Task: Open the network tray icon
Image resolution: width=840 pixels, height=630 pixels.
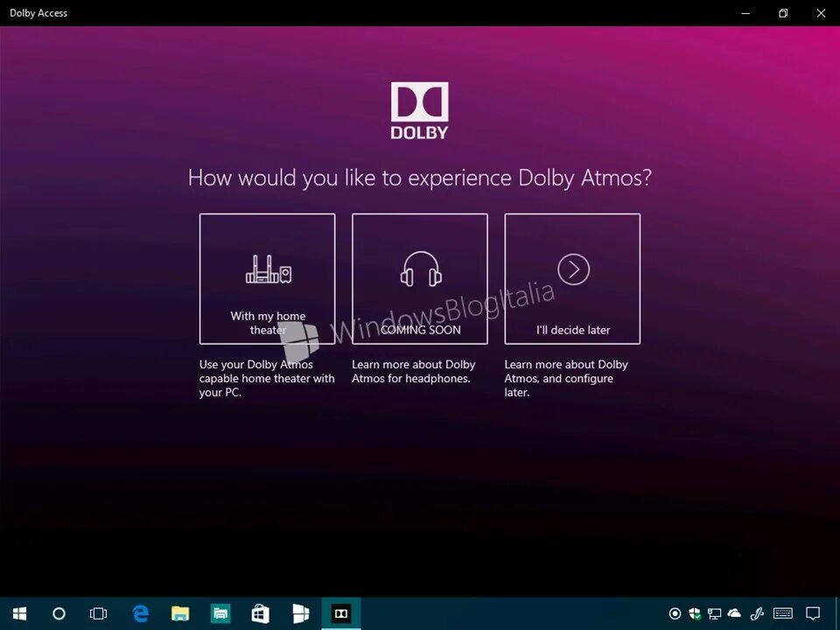Action: click(x=714, y=613)
